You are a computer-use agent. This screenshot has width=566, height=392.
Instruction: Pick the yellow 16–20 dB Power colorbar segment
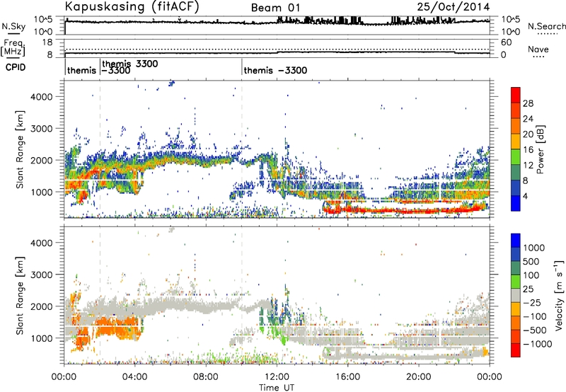(516, 142)
